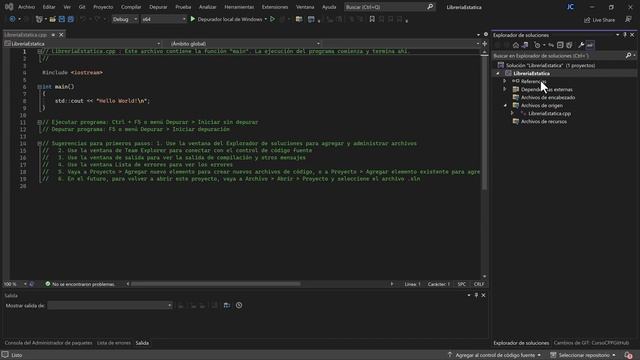Open the Extensiones menu

point(275,7)
